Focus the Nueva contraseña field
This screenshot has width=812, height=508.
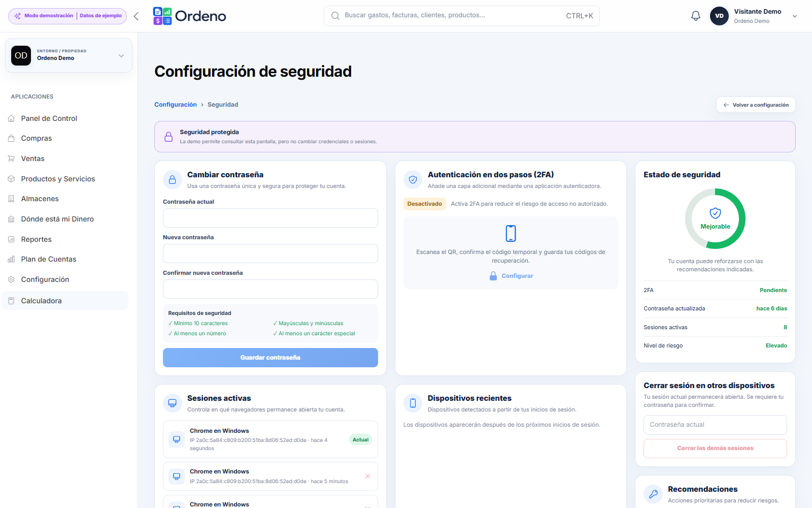click(x=270, y=253)
